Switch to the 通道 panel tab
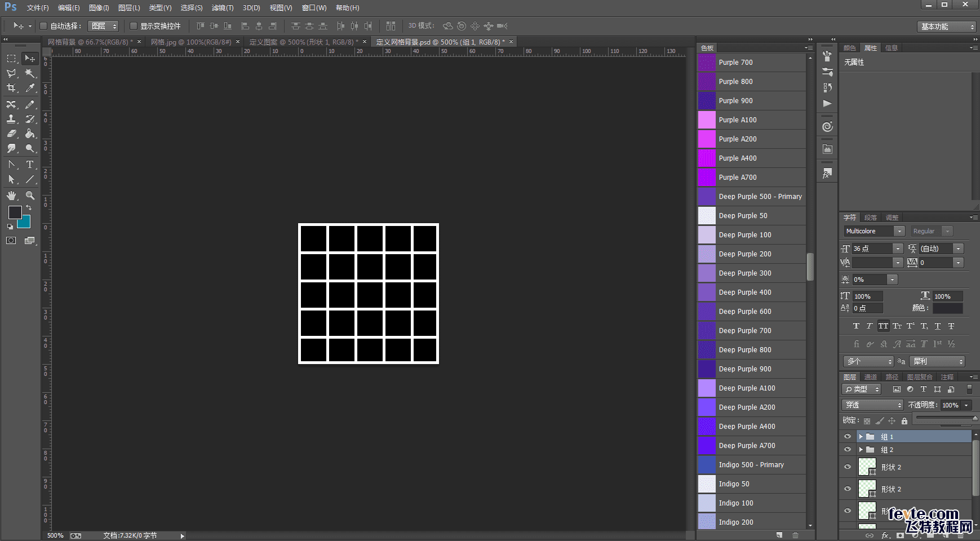This screenshot has height=541, width=980. 871,377
